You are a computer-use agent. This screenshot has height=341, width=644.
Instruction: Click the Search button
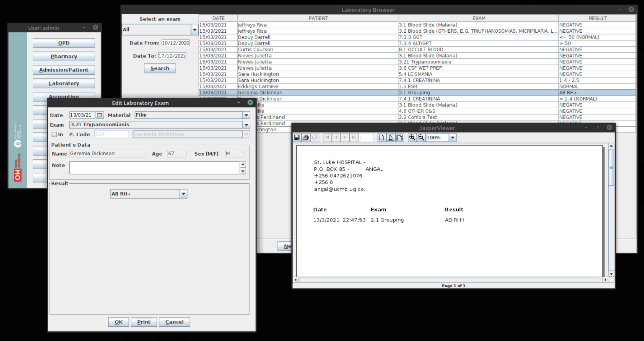pyautogui.click(x=160, y=68)
